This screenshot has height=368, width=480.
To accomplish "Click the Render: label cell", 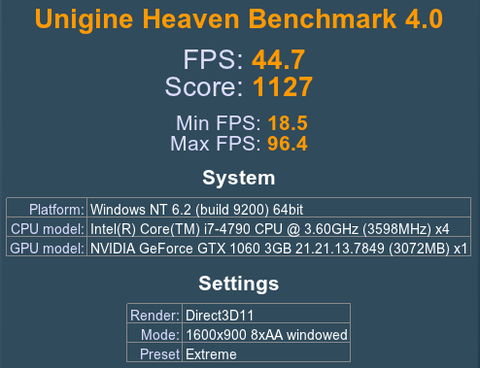I will pos(155,313).
